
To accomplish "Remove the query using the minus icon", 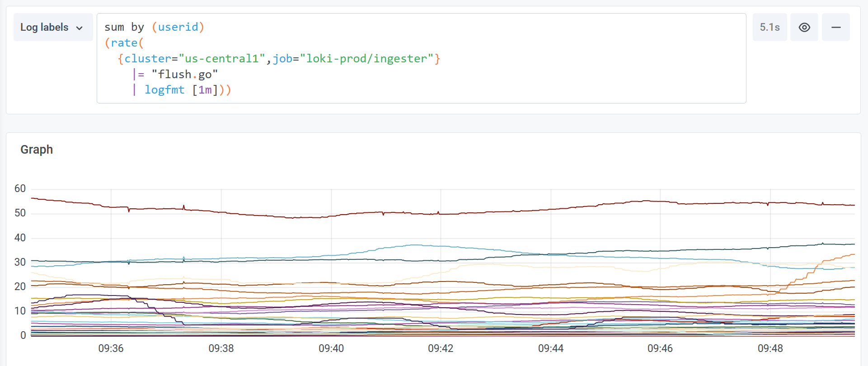I will [836, 27].
